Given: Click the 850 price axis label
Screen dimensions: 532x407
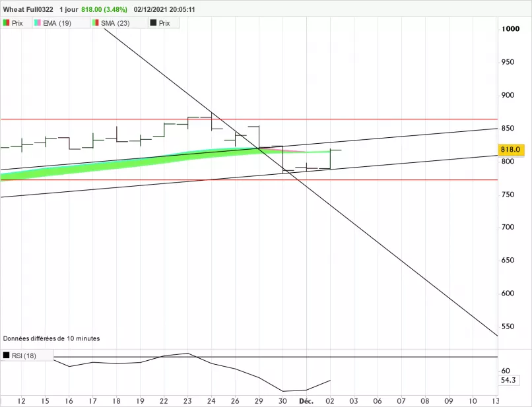Looking at the screenshot, I should pos(508,128).
